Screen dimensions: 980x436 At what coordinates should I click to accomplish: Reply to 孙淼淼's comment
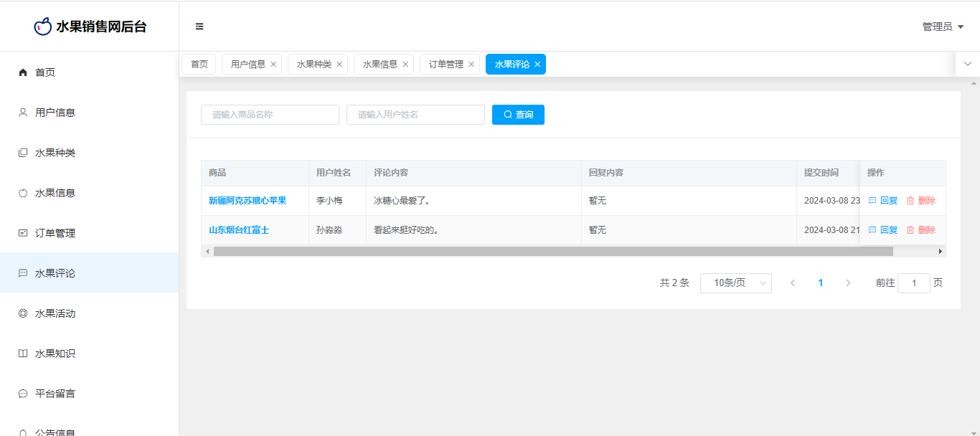[883, 230]
